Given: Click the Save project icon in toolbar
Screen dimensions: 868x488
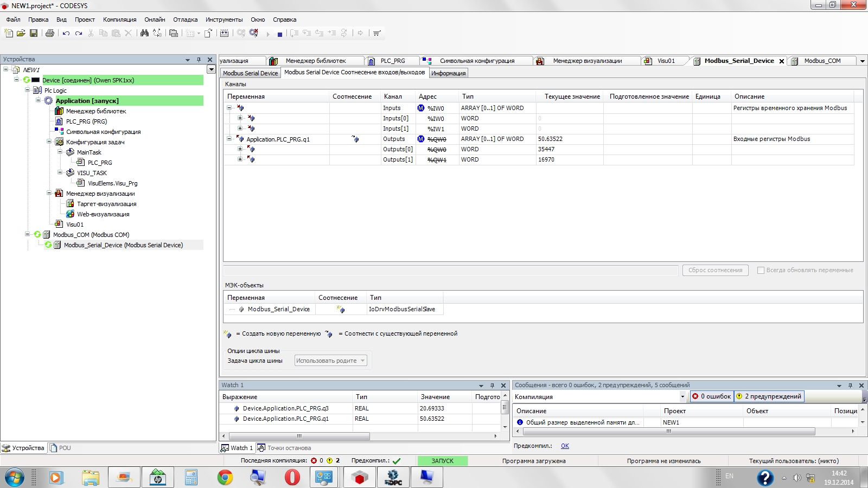Looking at the screenshot, I should pos(34,33).
